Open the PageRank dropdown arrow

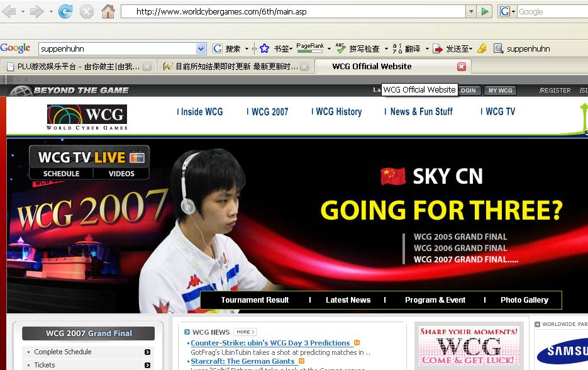point(329,48)
